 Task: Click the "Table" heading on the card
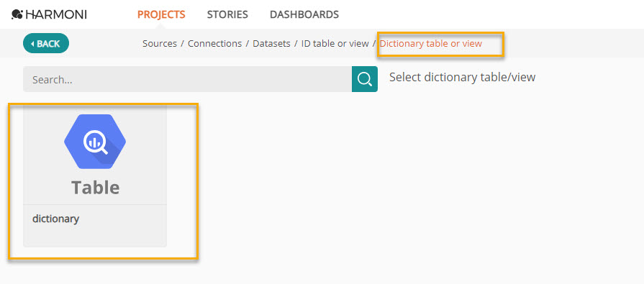pos(96,187)
